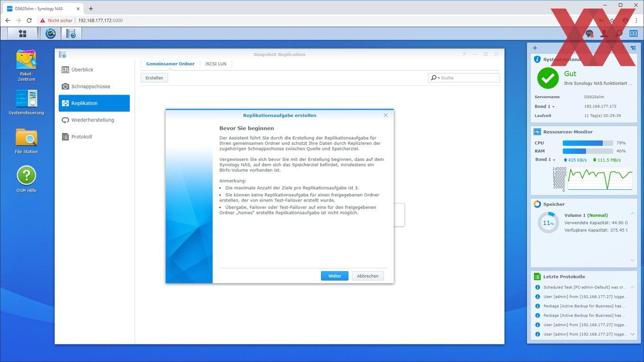Open DSM search magnifier icon
Screen dimensions: 644x362
[619, 34]
